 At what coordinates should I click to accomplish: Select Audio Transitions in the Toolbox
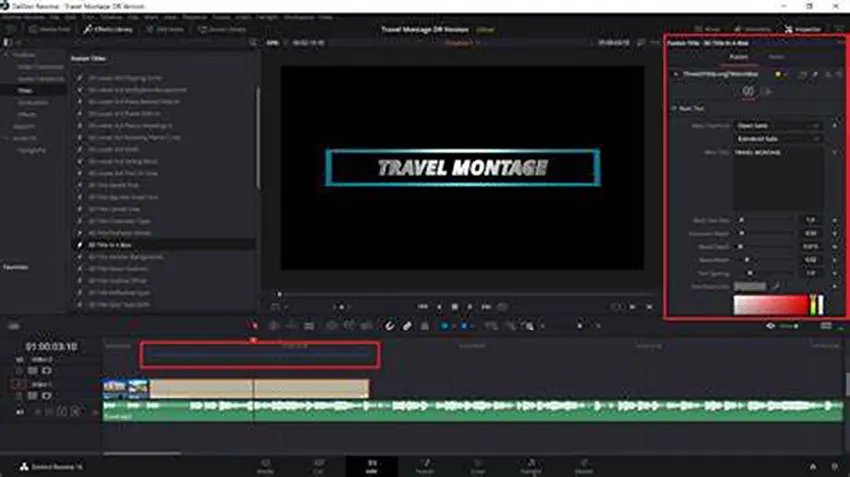pos(41,79)
